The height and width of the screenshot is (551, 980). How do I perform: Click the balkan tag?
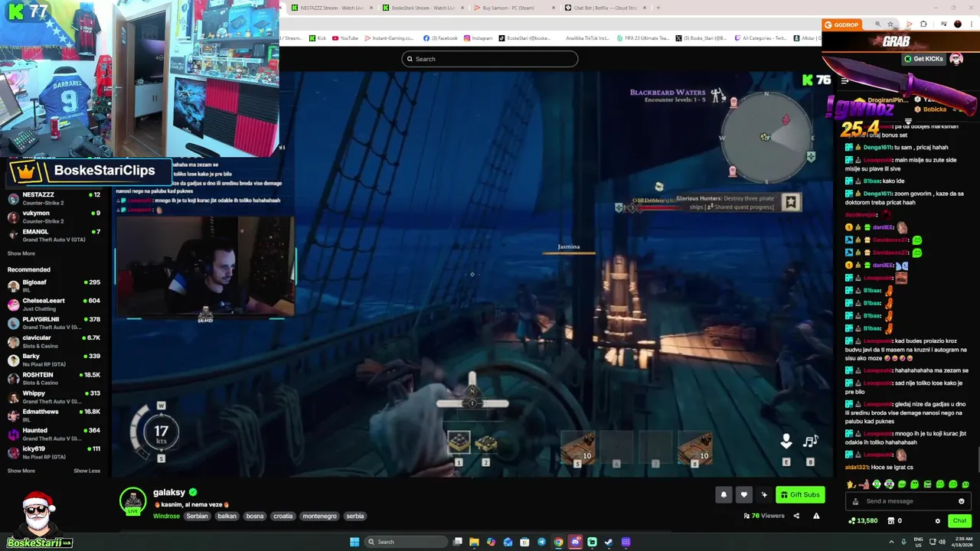click(x=227, y=516)
